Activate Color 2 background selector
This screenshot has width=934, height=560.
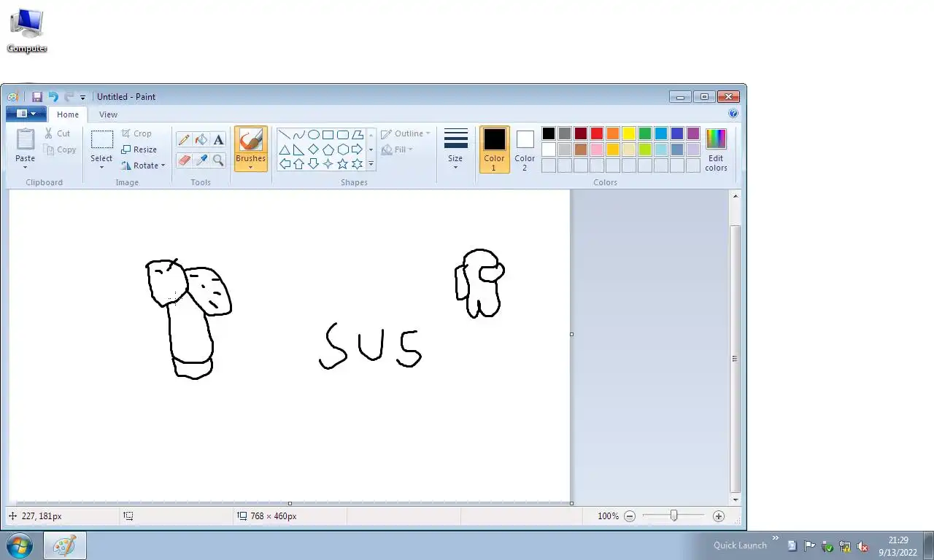tap(525, 149)
